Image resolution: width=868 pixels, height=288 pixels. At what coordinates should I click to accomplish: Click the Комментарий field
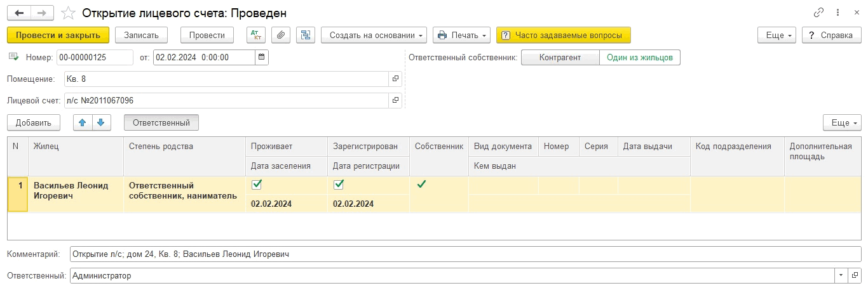465,254
